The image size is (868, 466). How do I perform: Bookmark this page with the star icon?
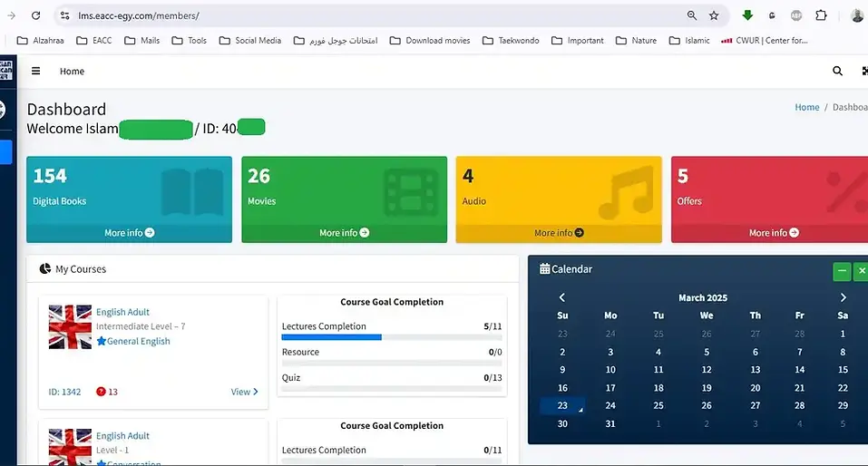(714, 15)
